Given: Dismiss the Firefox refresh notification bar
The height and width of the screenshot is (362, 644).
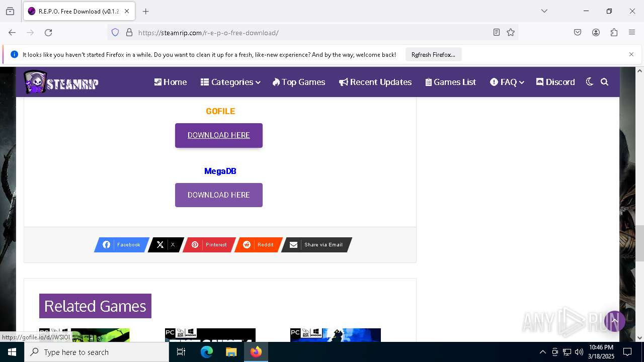Looking at the screenshot, I should pyautogui.click(x=631, y=54).
